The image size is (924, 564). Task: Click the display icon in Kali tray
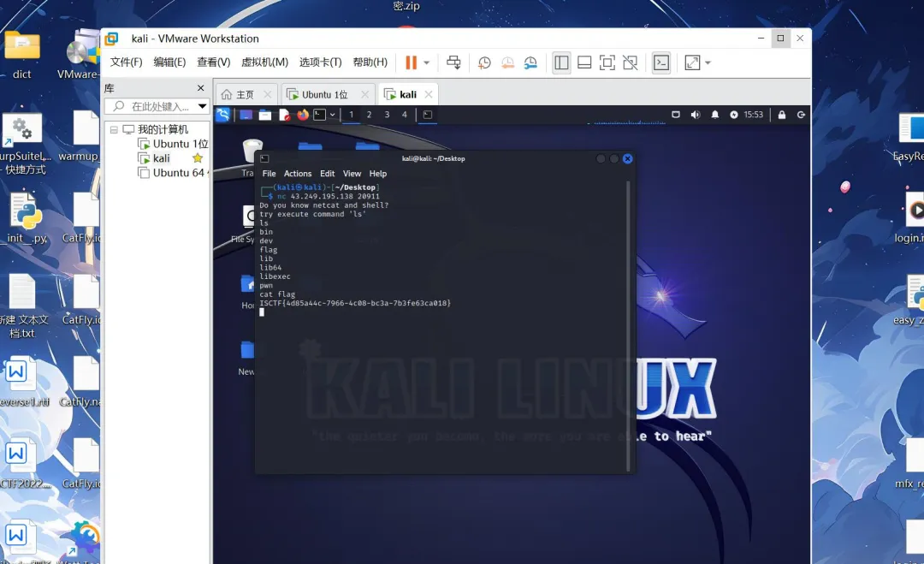pyautogui.click(x=676, y=115)
